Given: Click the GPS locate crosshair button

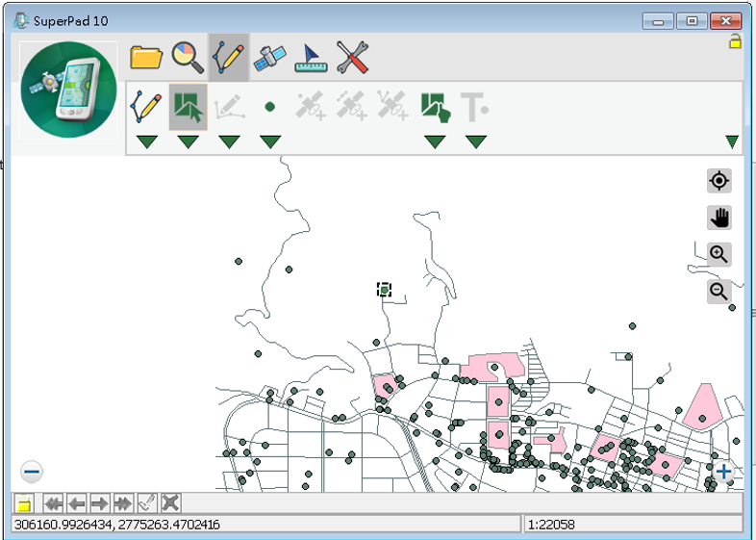Looking at the screenshot, I should (718, 181).
